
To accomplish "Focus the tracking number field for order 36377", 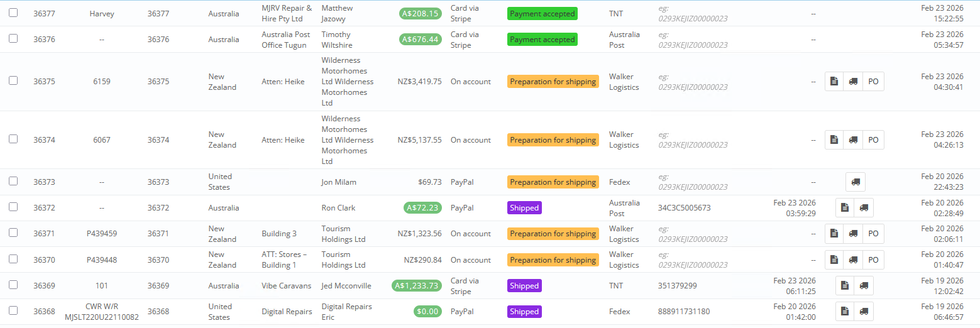I will [693, 13].
